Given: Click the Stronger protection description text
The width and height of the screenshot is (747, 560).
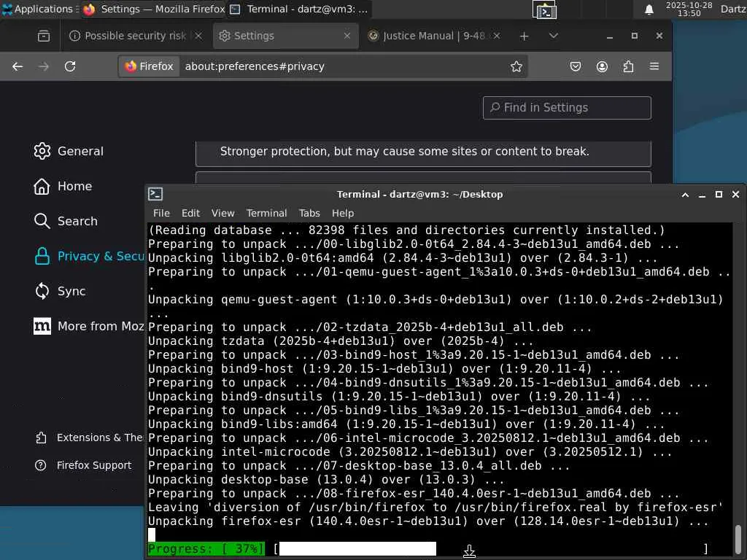Looking at the screenshot, I should tap(404, 152).
